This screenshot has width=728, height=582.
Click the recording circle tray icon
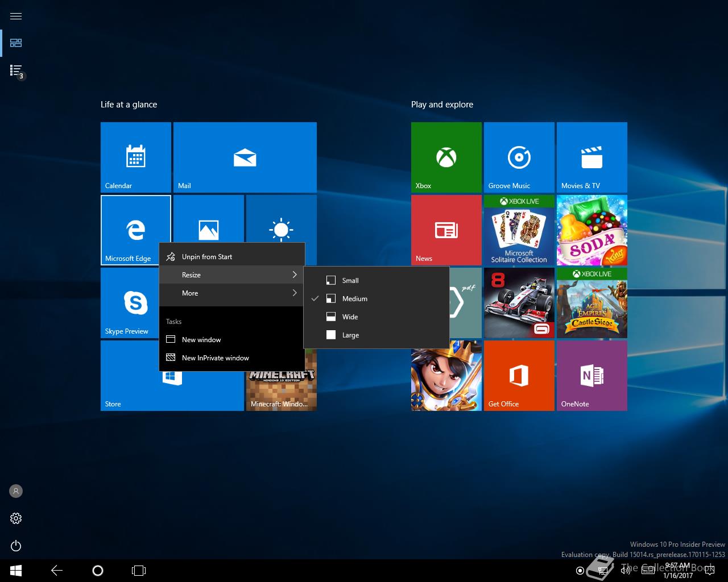(x=580, y=571)
